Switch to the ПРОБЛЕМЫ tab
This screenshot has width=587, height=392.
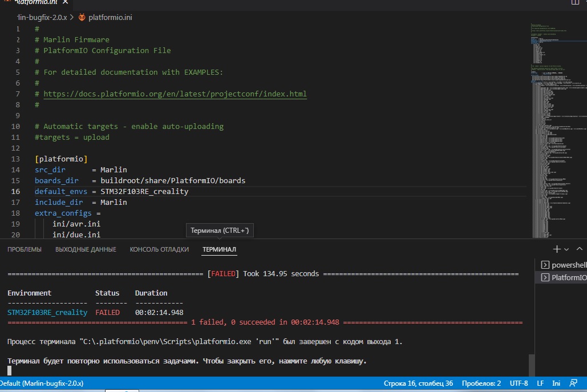25,249
